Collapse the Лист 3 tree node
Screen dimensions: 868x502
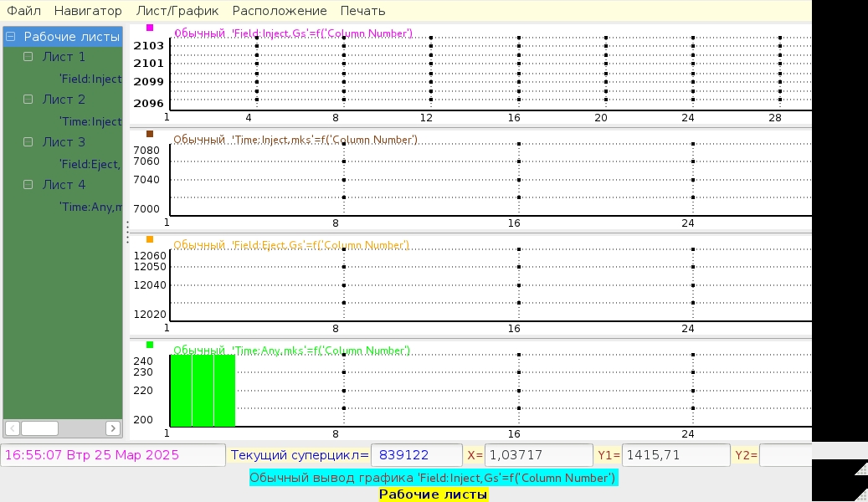(28, 142)
